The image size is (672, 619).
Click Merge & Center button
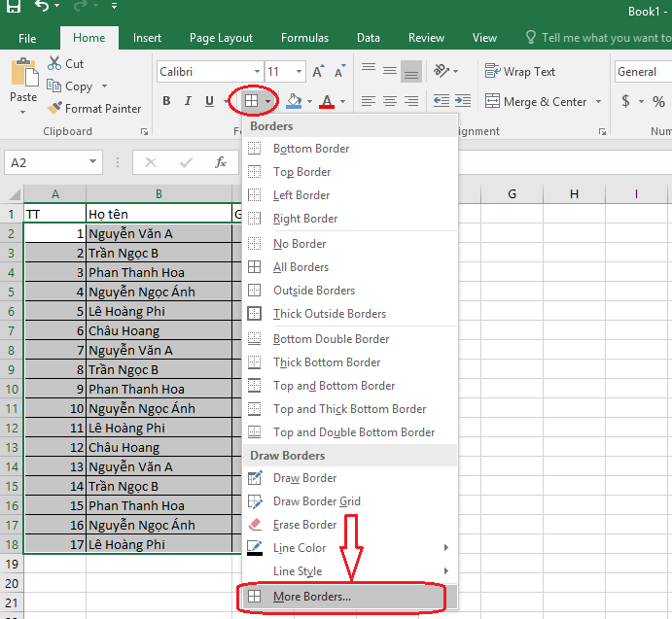pos(536,101)
